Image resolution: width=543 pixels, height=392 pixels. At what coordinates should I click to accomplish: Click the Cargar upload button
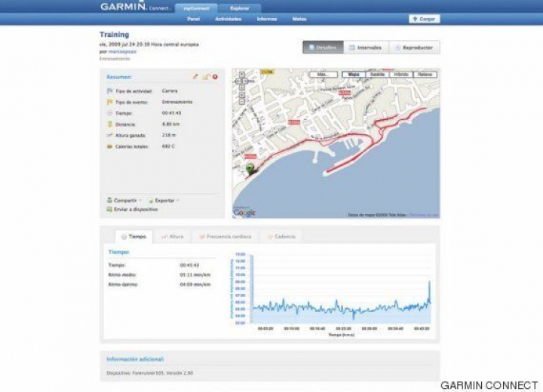tap(425, 19)
